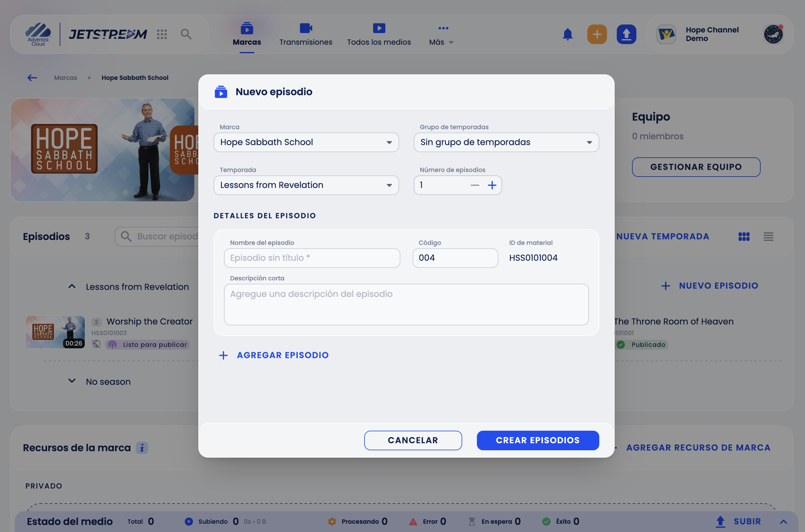Open Worship the Creator thumbnail

pyautogui.click(x=55, y=332)
